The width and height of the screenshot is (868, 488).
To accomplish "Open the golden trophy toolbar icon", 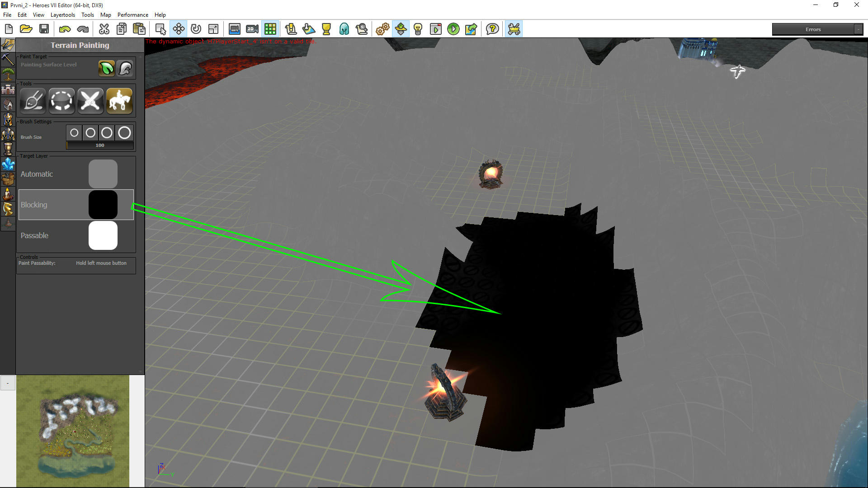I will (x=326, y=29).
